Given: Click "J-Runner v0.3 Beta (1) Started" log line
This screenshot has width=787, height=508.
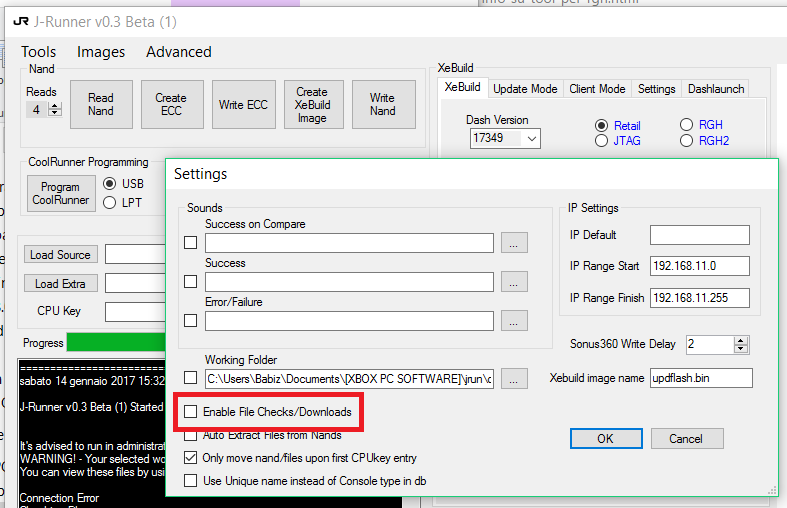Looking at the screenshot, I should pyautogui.click(x=91, y=407).
